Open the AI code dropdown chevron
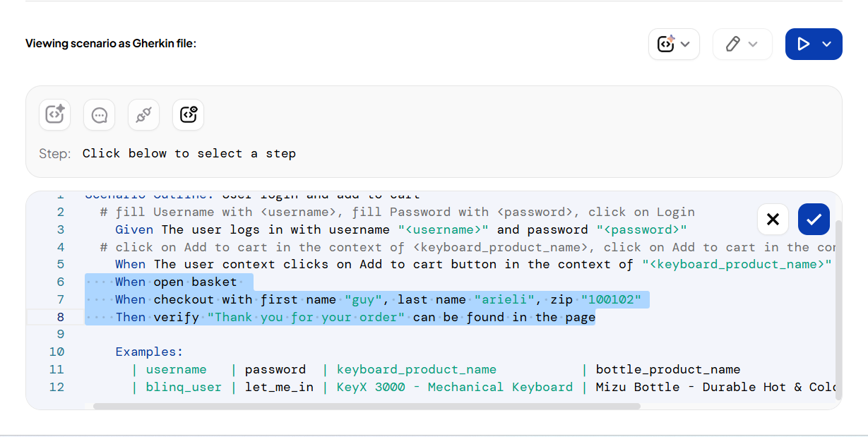The width and height of the screenshot is (868, 437). pos(686,44)
